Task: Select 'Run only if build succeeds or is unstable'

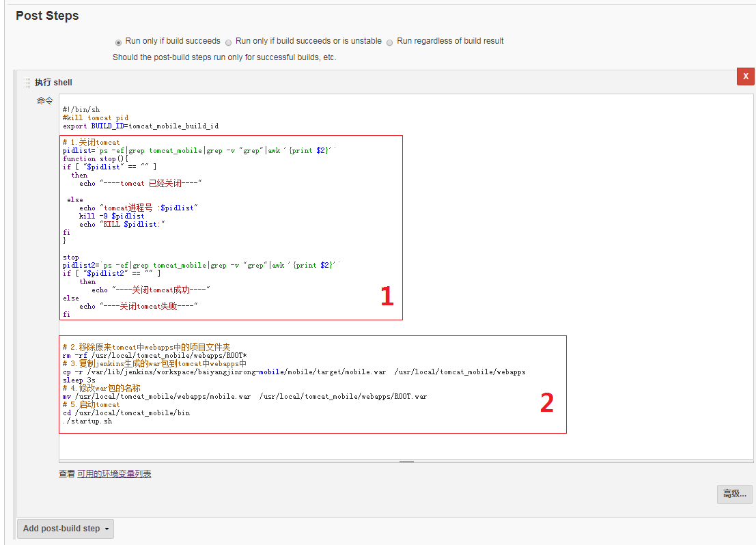Action: coord(229,42)
